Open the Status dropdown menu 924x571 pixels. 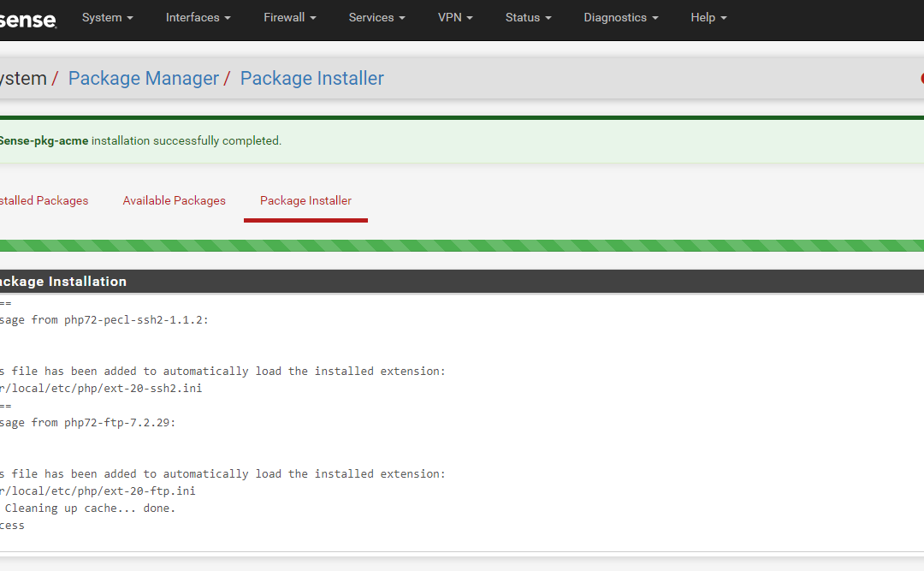pyautogui.click(x=529, y=18)
